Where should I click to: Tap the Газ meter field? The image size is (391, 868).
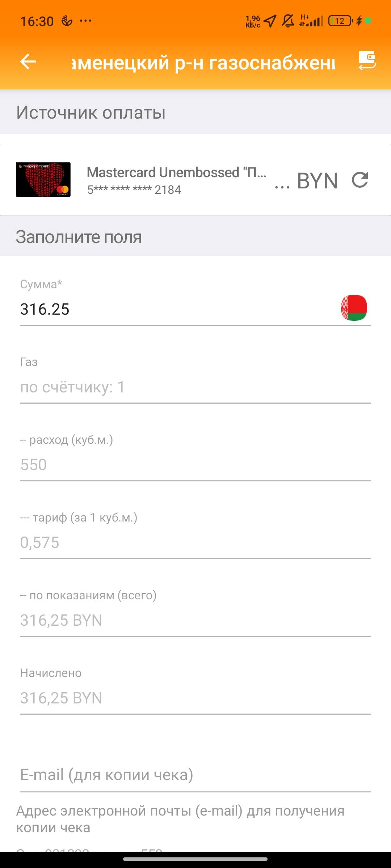pos(195,387)
